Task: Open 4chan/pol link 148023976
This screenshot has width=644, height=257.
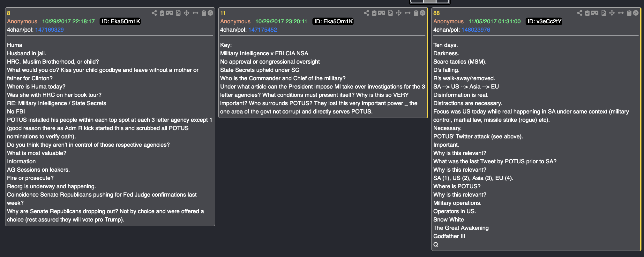Action: [476, 30]
